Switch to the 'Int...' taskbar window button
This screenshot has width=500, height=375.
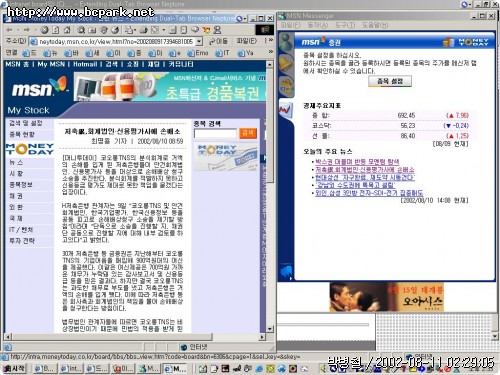(x=71, y=369)
